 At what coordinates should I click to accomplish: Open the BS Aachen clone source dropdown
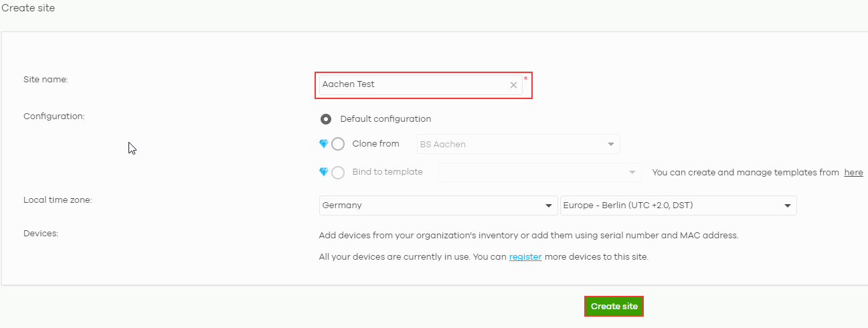point(517,144)
